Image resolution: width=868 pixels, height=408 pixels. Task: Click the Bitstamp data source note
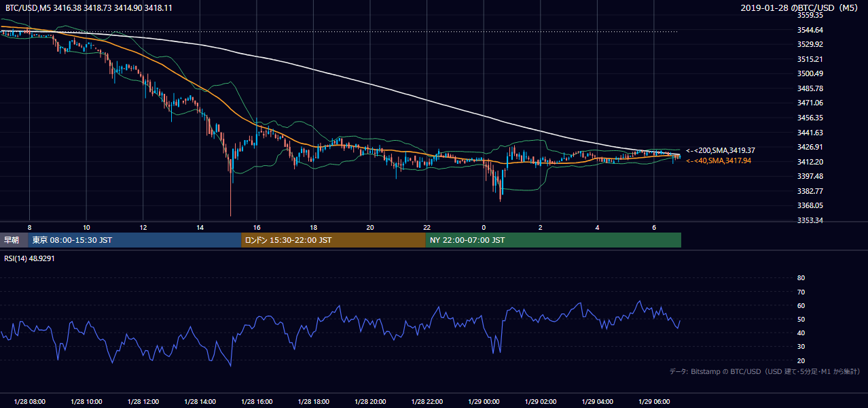click(765, 371)
